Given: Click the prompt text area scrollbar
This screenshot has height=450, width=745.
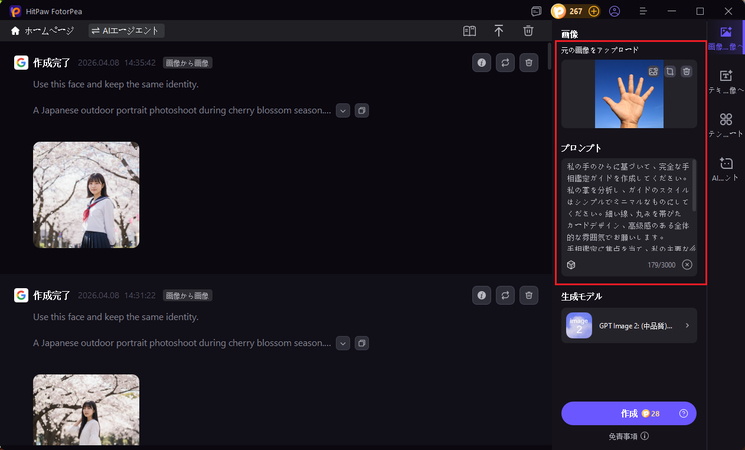Looking at the screenshot, I should pos(694,185).
